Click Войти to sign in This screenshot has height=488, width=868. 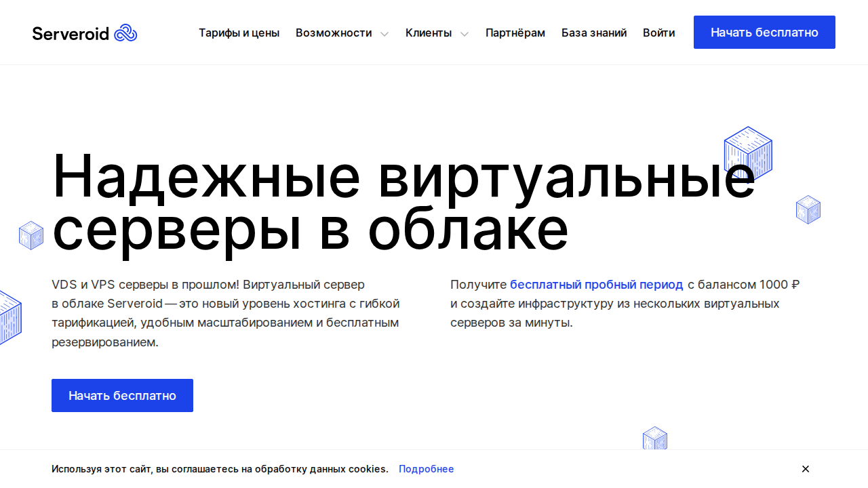click(659, 33)
